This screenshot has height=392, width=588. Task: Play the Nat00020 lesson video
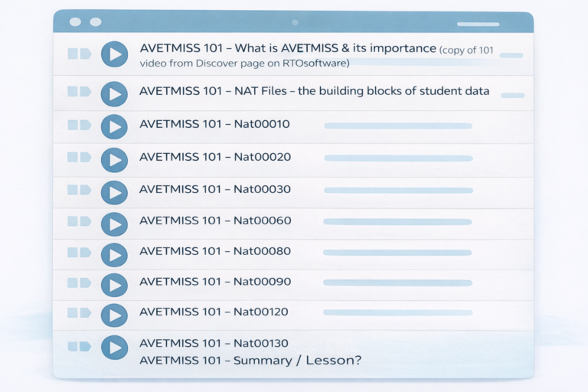[x=114, y=158]
